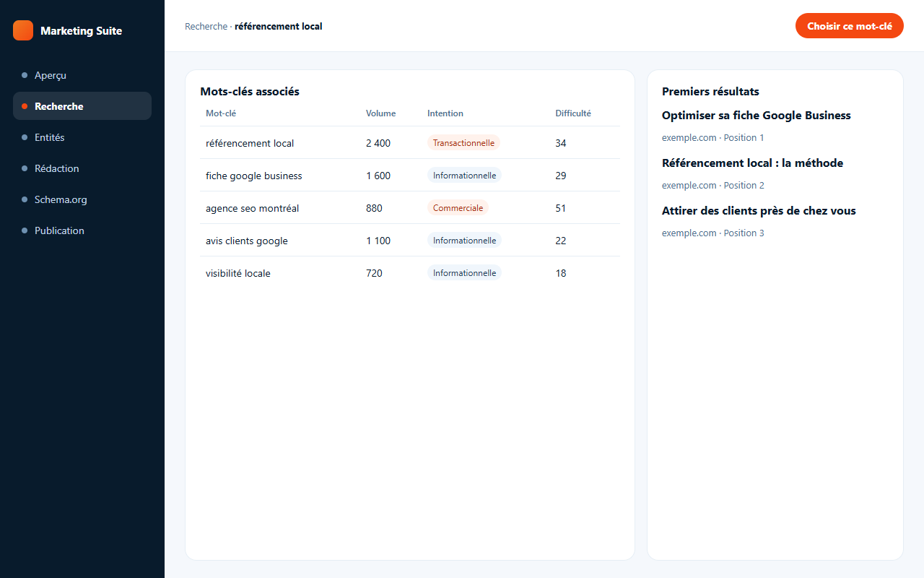Click the orange Marketing Suite logo icon

23,30
